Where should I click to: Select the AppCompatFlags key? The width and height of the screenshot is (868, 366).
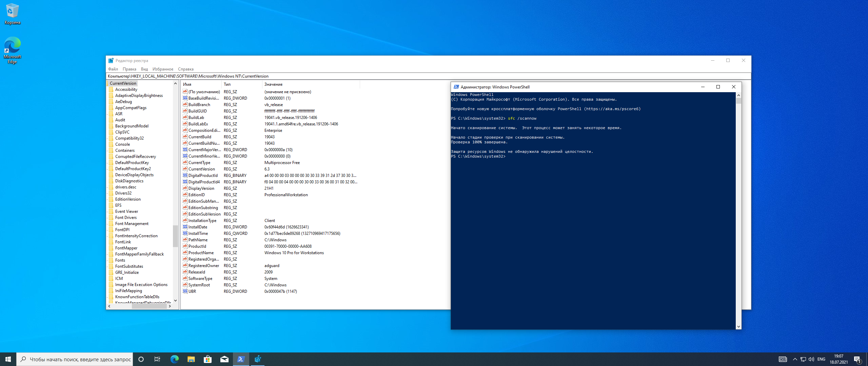pyautogui.click(x=131, y=108)
